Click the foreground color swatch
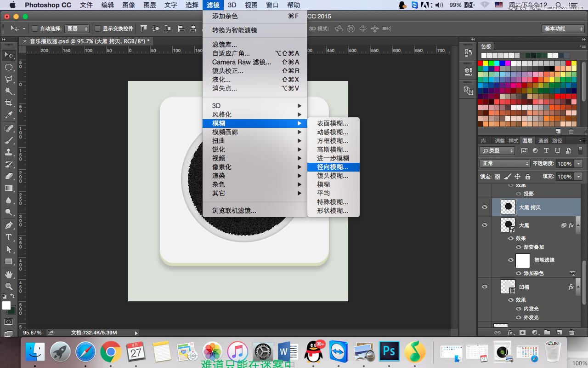The height and width of the screenshot is (368, 588). point(6,305)
